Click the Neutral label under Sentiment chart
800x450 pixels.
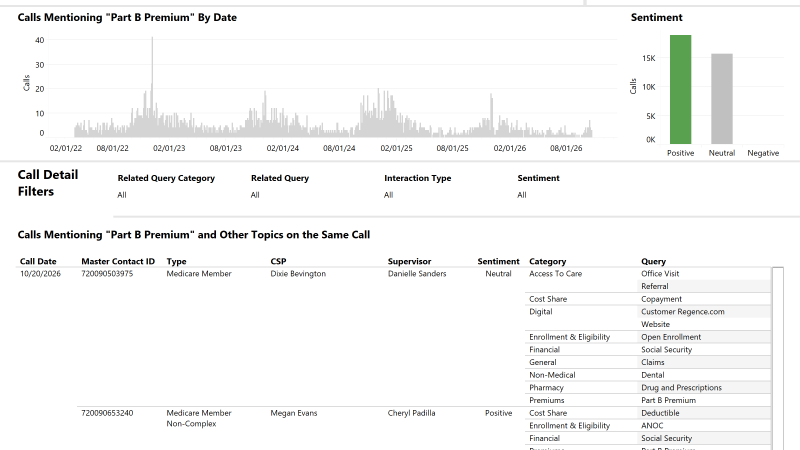pos(721,153)
